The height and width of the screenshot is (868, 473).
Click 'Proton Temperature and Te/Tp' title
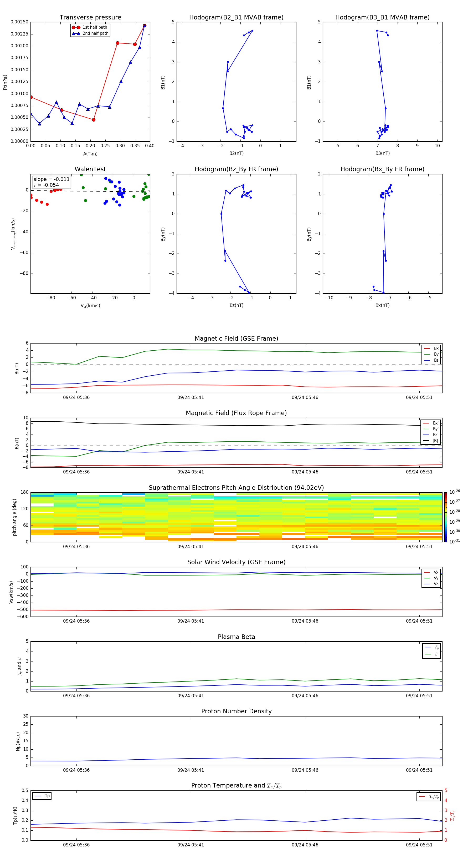point(236,786)
